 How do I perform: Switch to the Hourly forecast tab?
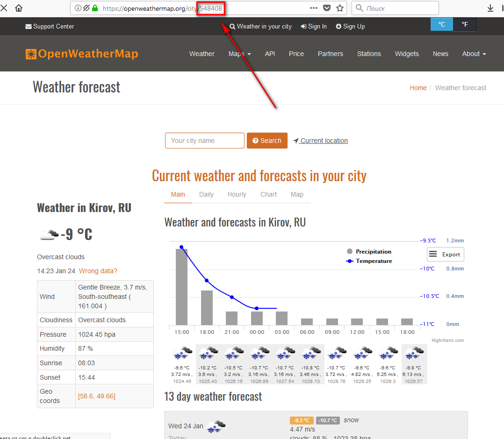(x=237, y=194)
